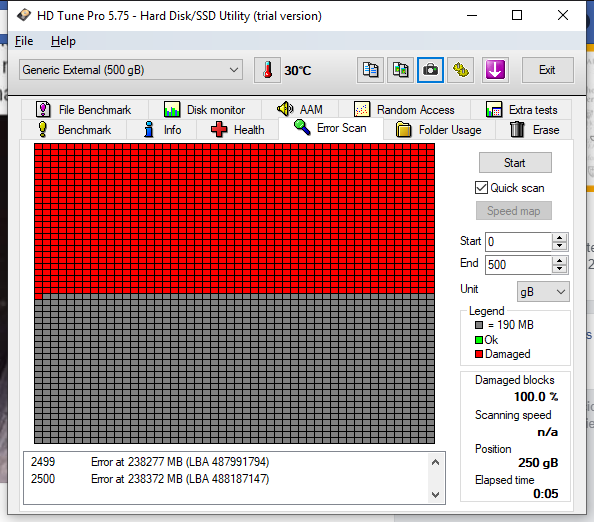Toggle the Quick scan checkbox
The image size is (594, 522).
481,188
